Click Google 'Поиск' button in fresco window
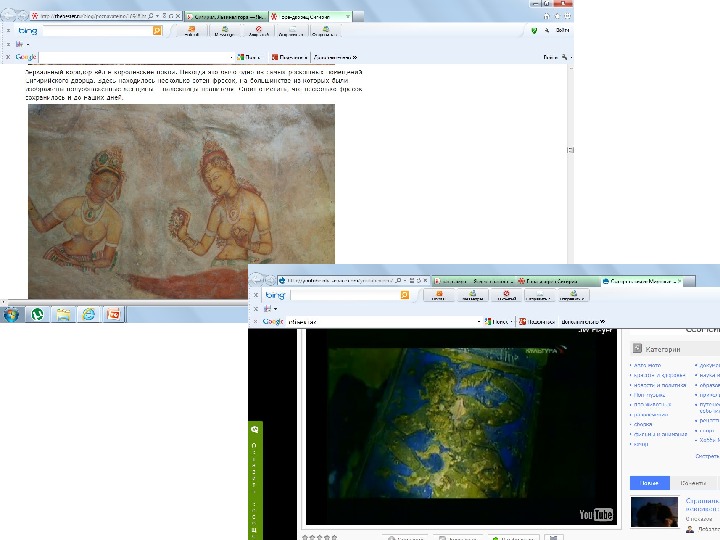Viewport: 720px width, 540px height. pyautogui.click(x=248, y=57)
